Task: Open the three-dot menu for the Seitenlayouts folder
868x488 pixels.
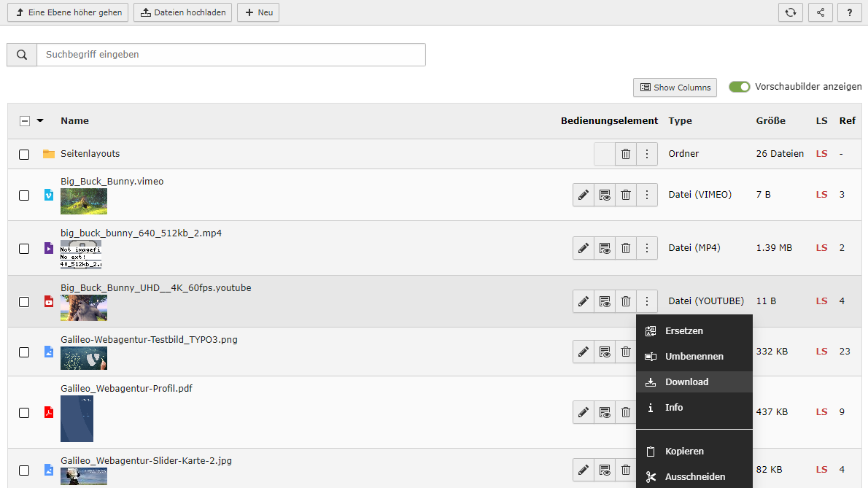Action: point(647,154)
